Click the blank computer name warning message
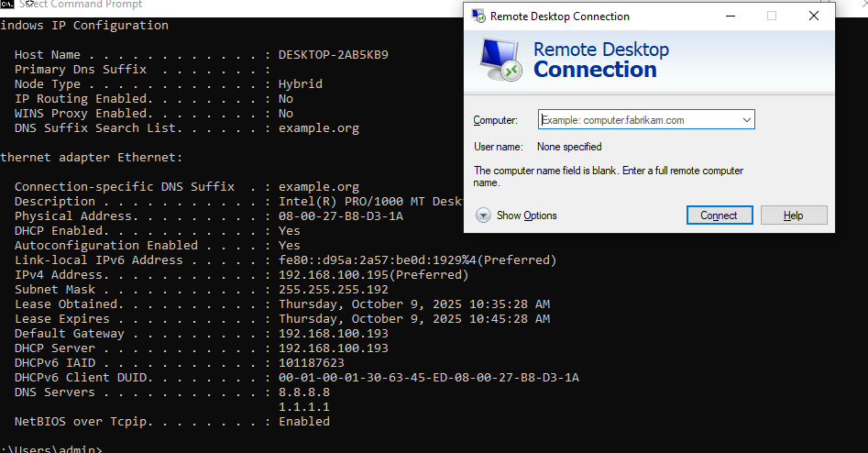The height and width of the screenshot is (453, 868). pos(608,177)
